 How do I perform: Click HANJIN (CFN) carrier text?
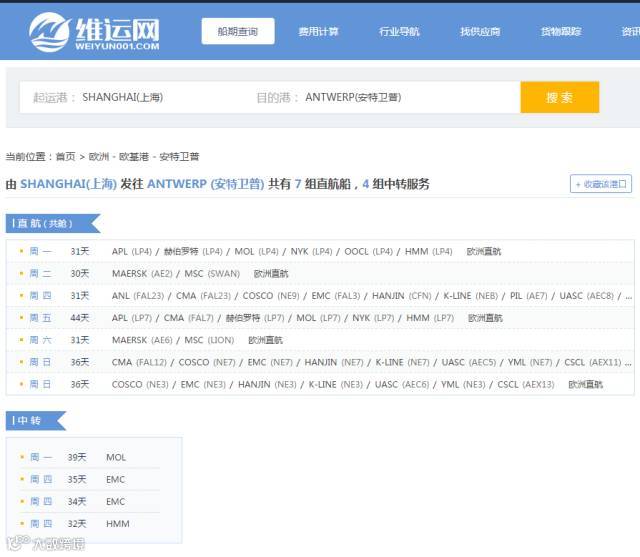(402, 295)
